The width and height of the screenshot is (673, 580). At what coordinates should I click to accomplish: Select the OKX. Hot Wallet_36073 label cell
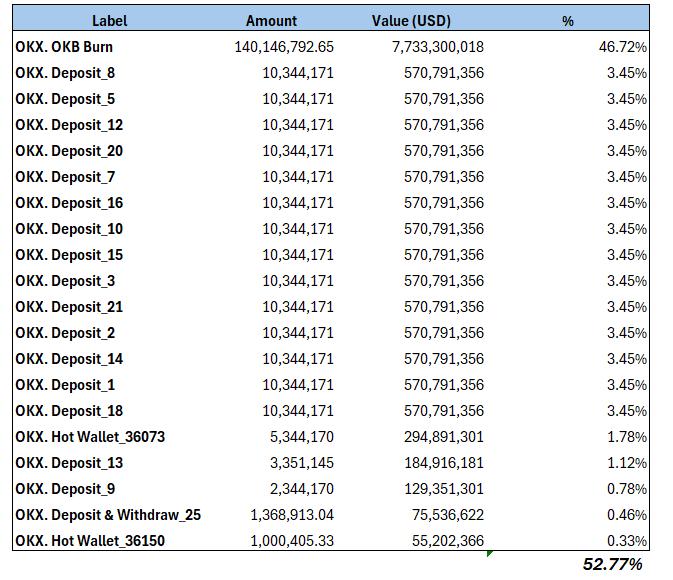(x=90, y=437)
